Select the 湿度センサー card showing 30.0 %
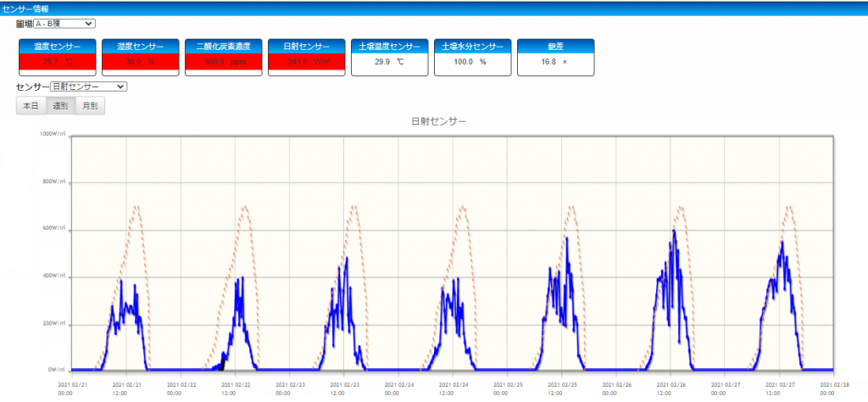The height and width of the screenshot is (402, 868). (x=140, y=58)
